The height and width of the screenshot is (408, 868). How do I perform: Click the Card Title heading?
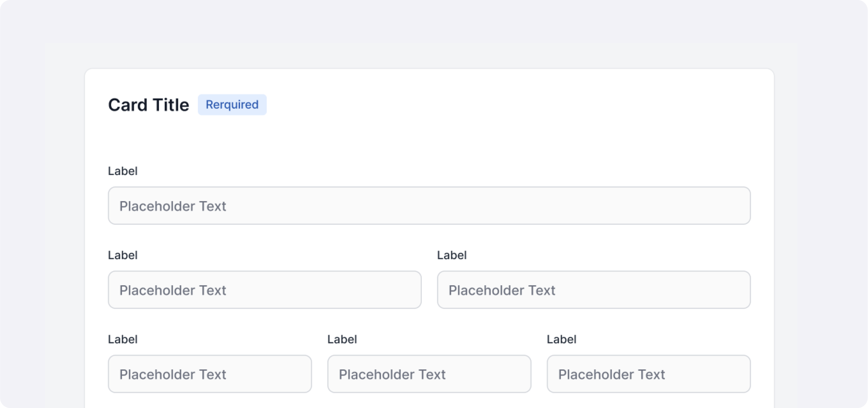148,105
